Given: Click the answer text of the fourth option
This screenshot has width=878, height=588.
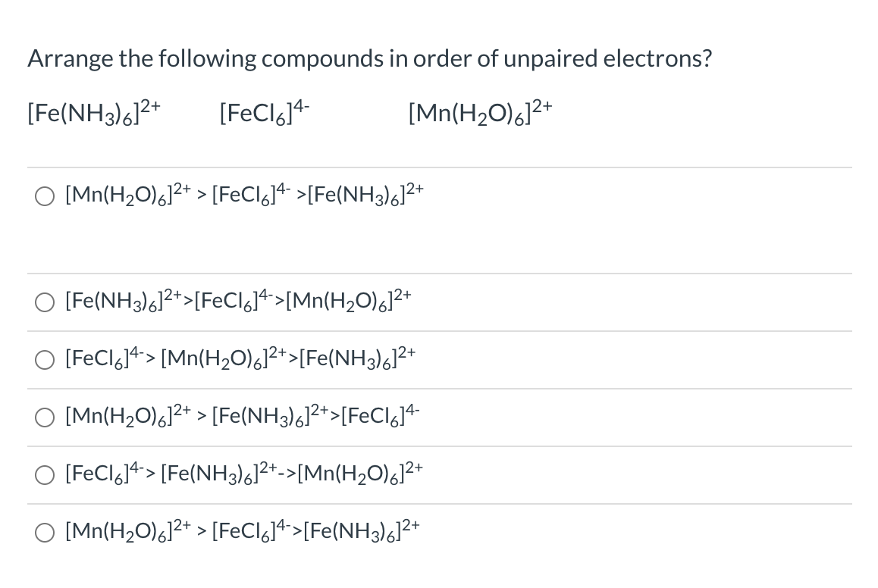Looking at the screenshot, I should click(238, 416).
